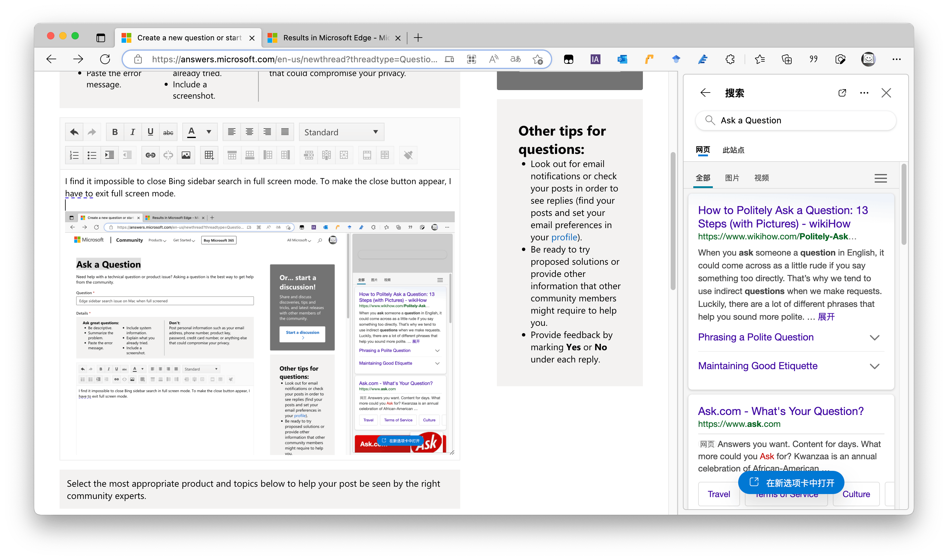Click the blue 在新选项卡中打开 button
Viewport: 948px width, 560px height.
point(791,483)
